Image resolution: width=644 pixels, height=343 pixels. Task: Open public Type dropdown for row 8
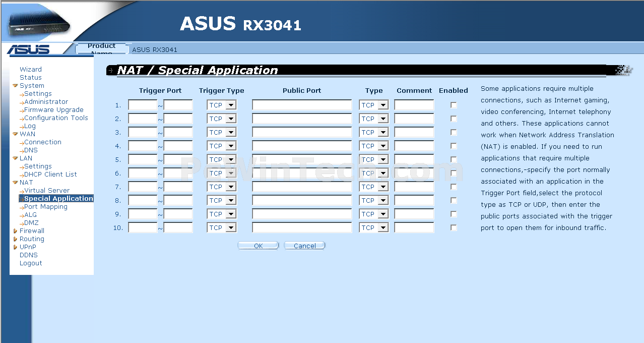point(374,201)
